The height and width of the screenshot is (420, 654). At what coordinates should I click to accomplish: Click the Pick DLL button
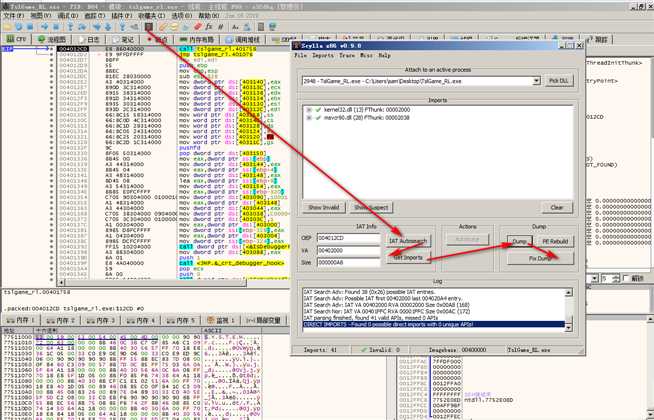(x=559, y=81)
